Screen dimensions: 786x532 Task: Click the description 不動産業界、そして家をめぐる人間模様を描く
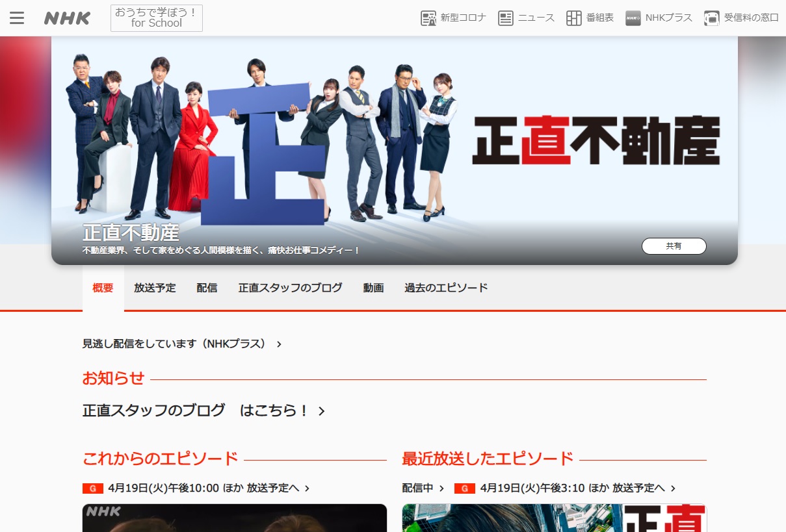click(x=221, y=250)
